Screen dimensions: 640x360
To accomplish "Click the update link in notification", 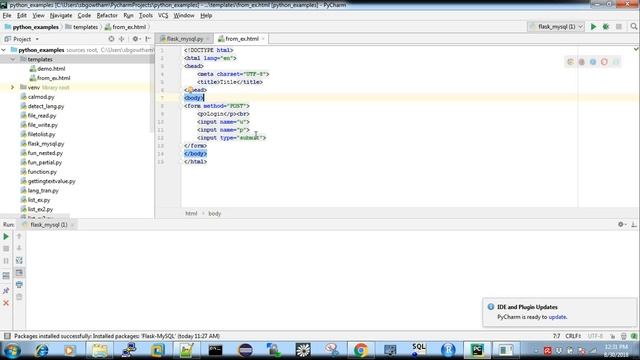I will click(x=557, y=317).
